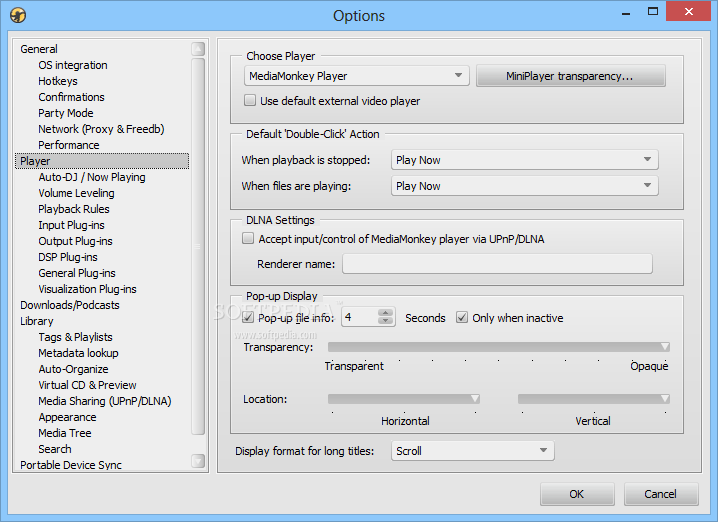
Task: Select Party Mode options
Action: point(66,113)
